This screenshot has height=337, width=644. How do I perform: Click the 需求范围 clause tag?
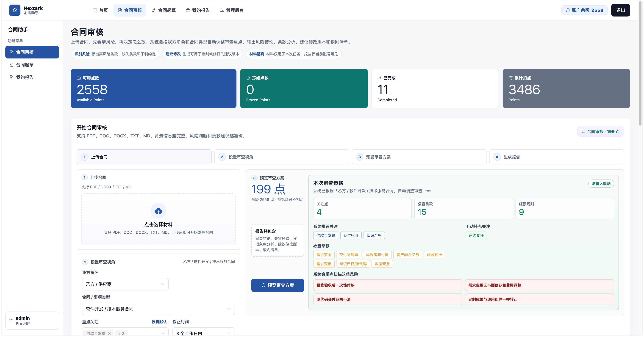point(324,255)
